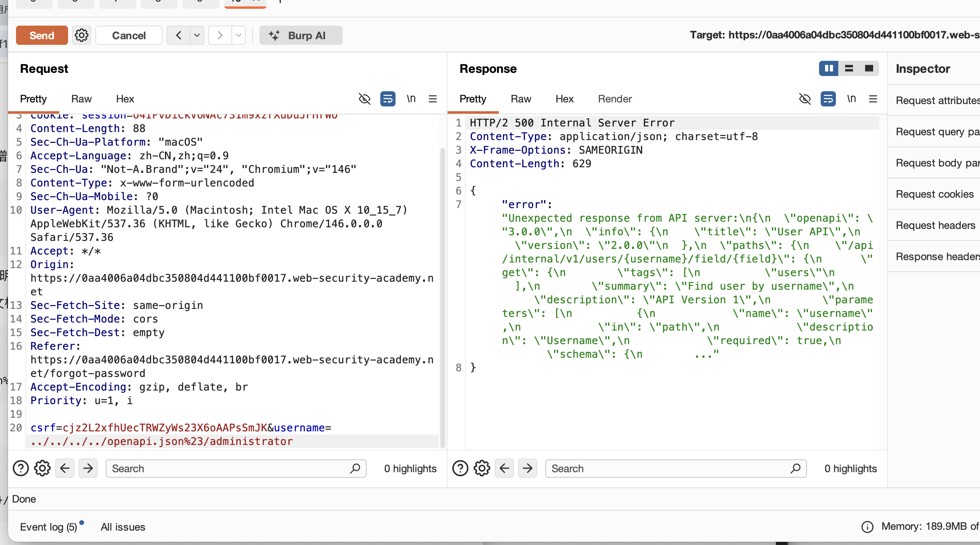Expand history-forward dropdown arrow
980x545 pixels.
click(x=239, y=35)
